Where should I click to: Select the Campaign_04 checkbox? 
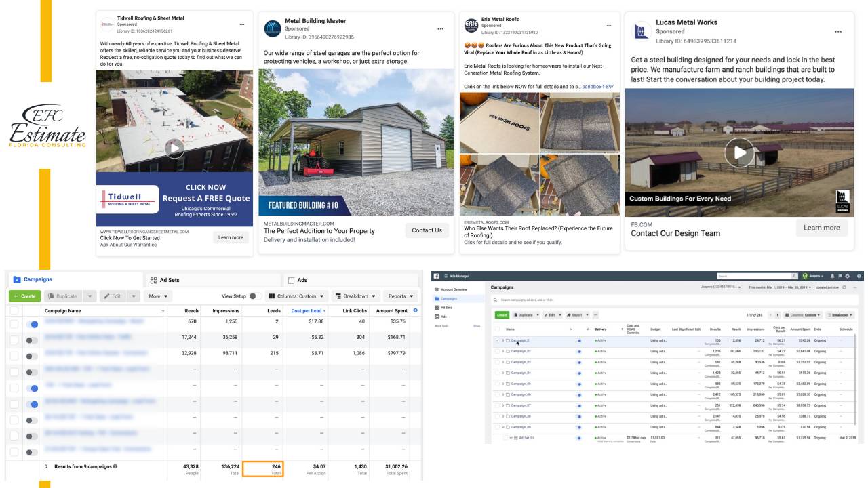coord(497,373)
